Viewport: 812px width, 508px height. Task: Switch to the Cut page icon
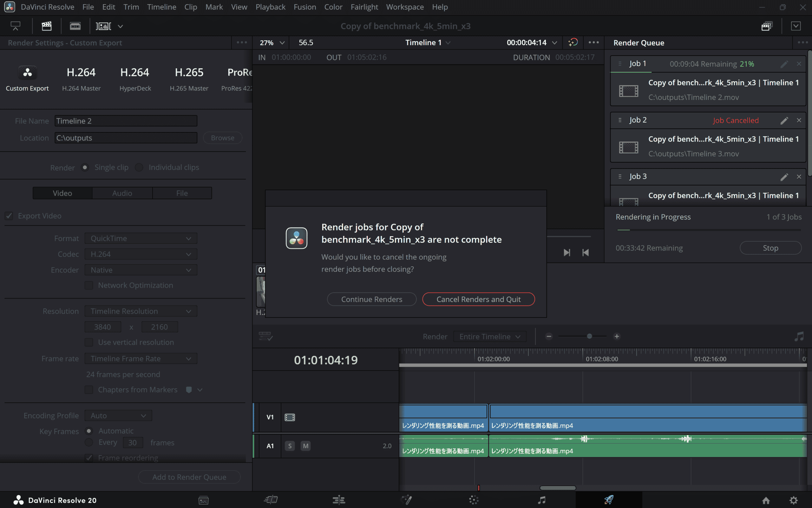(271, 500)
